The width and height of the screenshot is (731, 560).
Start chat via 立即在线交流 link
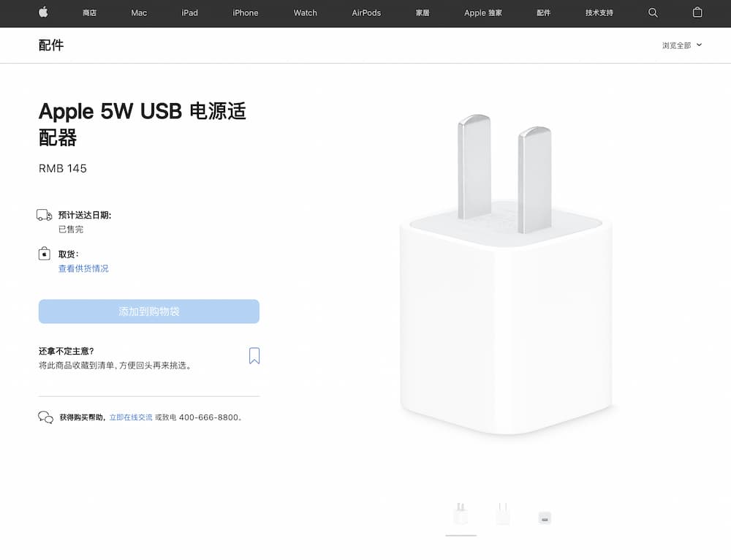131,417
